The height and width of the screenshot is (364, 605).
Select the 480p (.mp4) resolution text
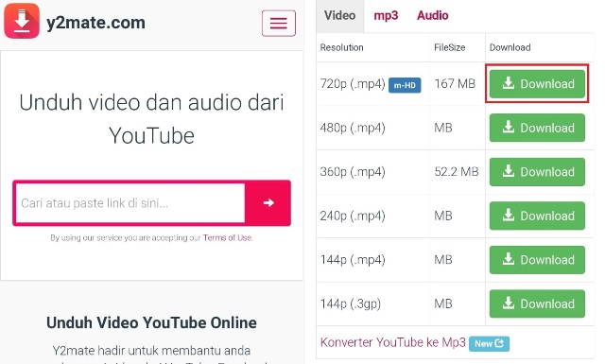pyautogui.click(x=353, y=128)
